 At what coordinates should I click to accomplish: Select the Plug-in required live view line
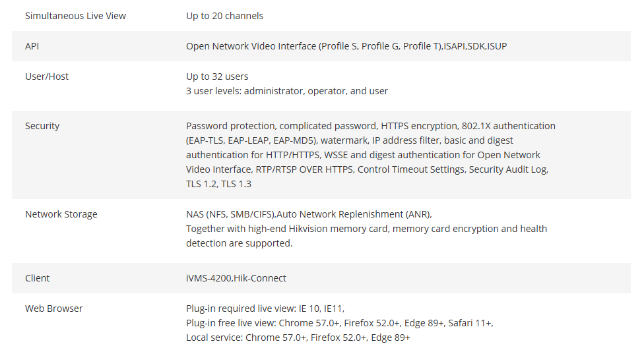(x=265, y=308)
